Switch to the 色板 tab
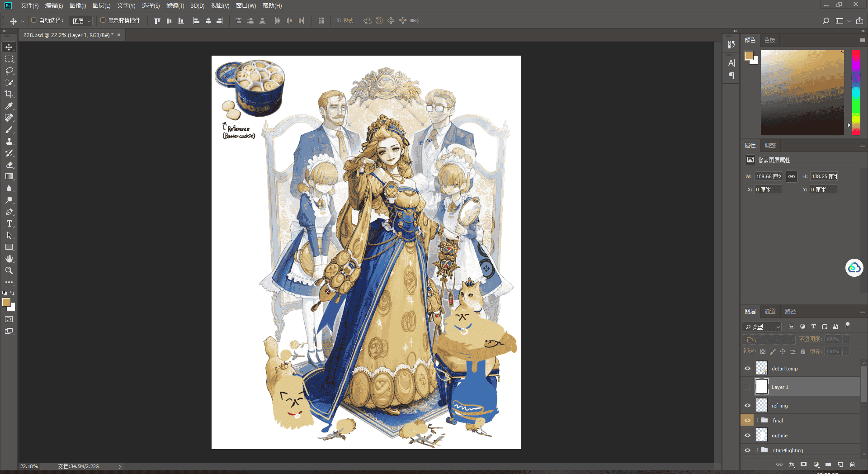Screen dimensions: 868x474 (769, 40)
